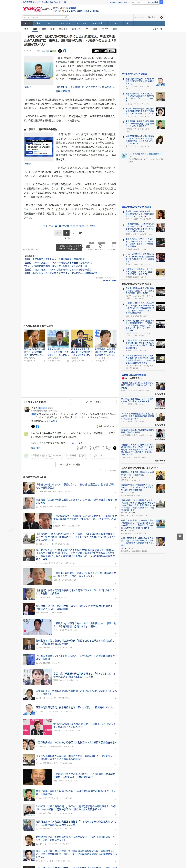Click the ログイン link
The image size is (186, 868).
click(57, 11)
